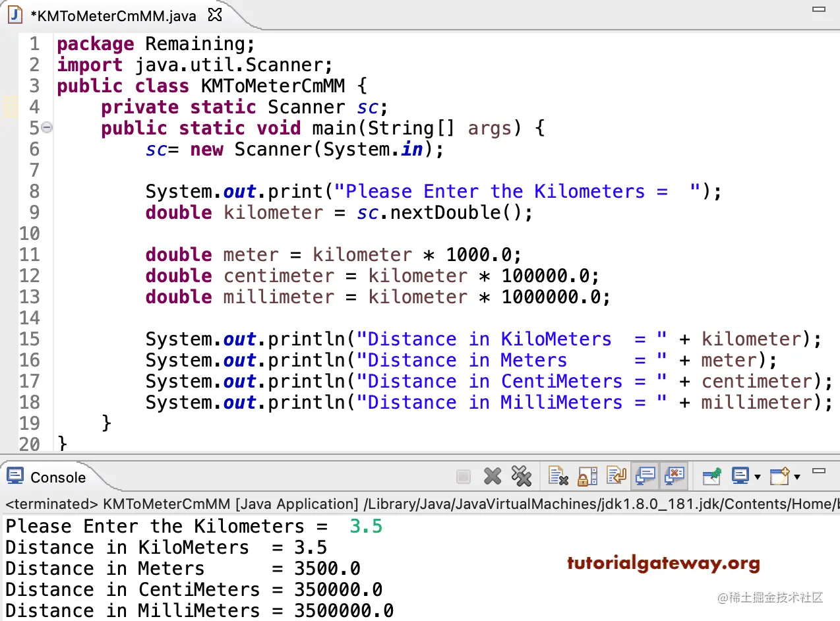Click line number 10 in the gutter
The height and width of the screenshot is (621, 840).
click(29, 234)
